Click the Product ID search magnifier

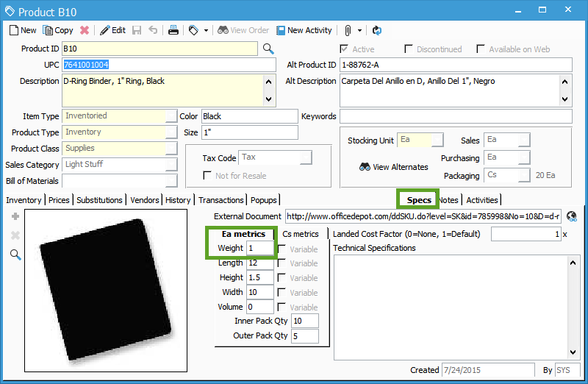268,49
